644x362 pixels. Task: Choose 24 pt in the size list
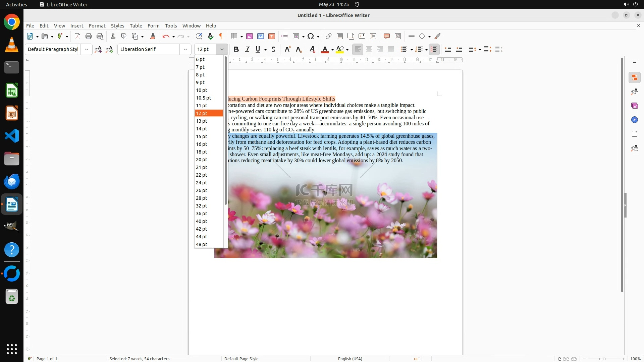tap(202, 183)
